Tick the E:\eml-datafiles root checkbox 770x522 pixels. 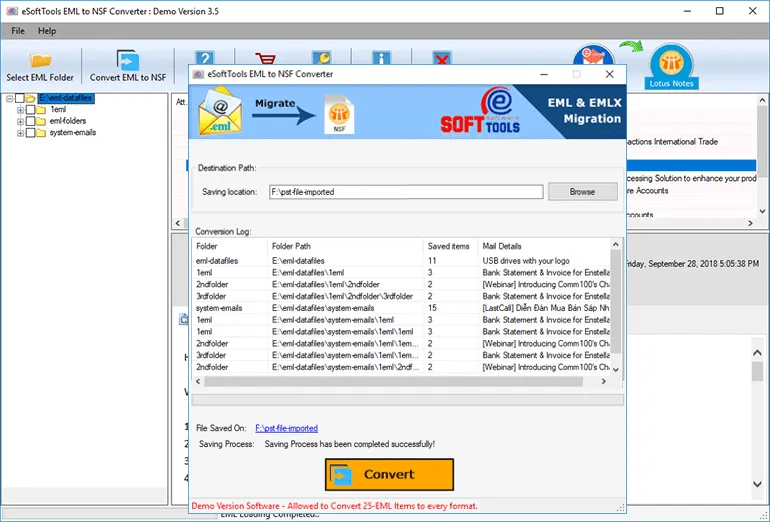tap(20, 98)
